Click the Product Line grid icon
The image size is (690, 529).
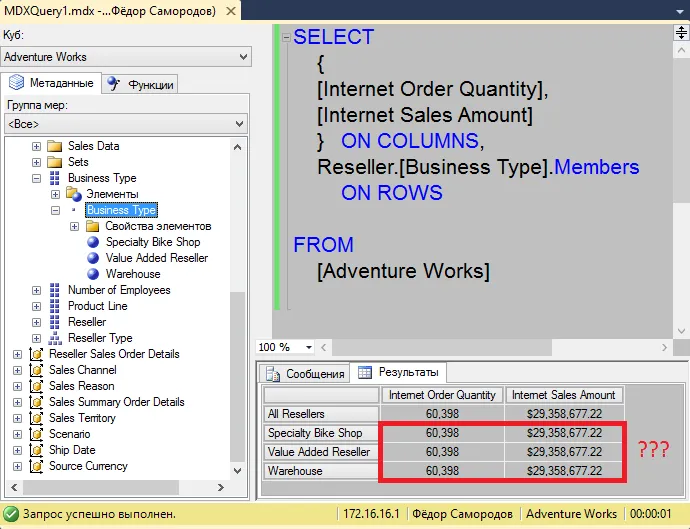(55, 306)
